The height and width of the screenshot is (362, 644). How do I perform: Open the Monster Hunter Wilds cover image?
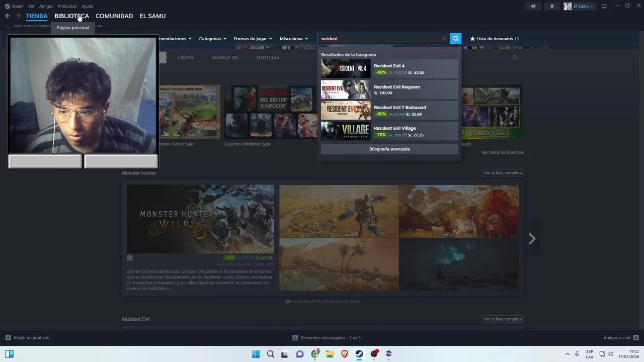click(x=200, y=219)
